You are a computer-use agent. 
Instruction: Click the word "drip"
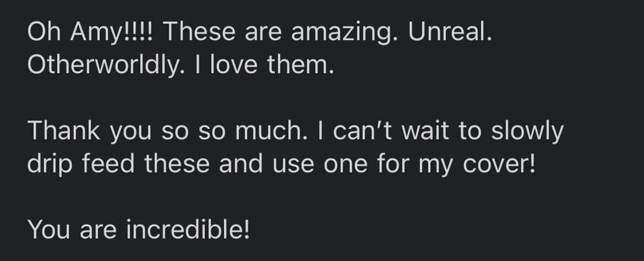click(x=50, y=165)
